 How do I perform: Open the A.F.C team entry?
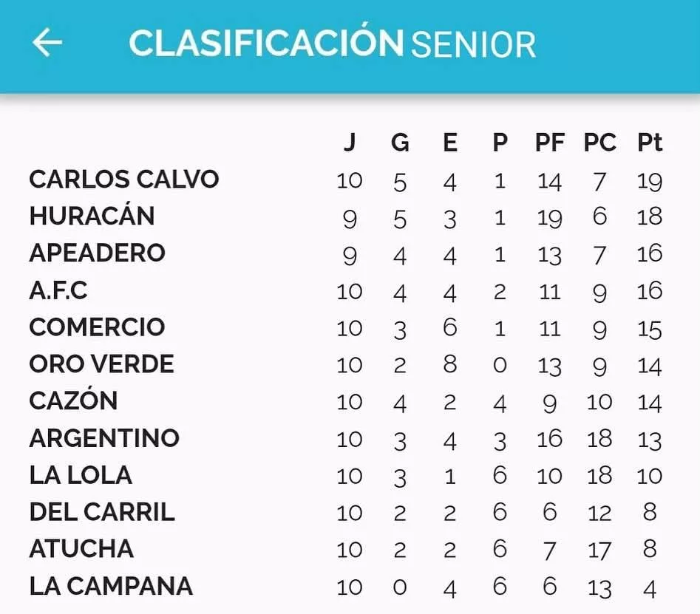point(58,290)
